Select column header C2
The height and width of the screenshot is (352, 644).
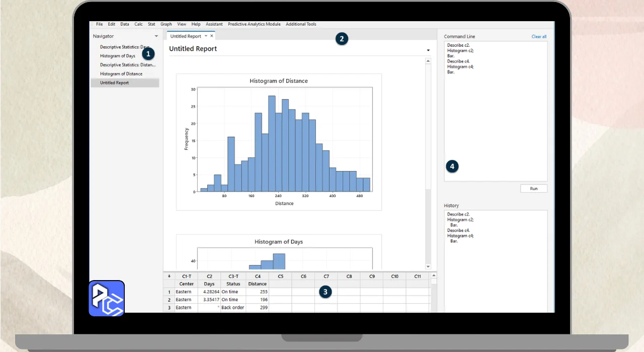(x=209, y=276)
